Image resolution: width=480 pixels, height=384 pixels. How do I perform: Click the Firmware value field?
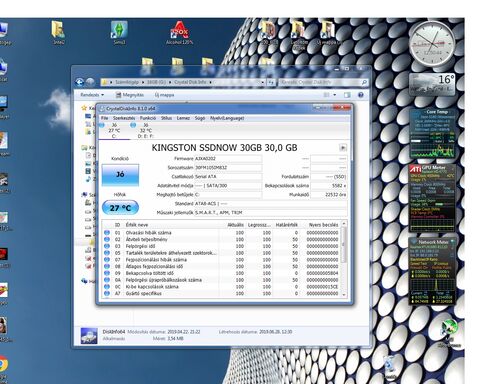point(228,159)
